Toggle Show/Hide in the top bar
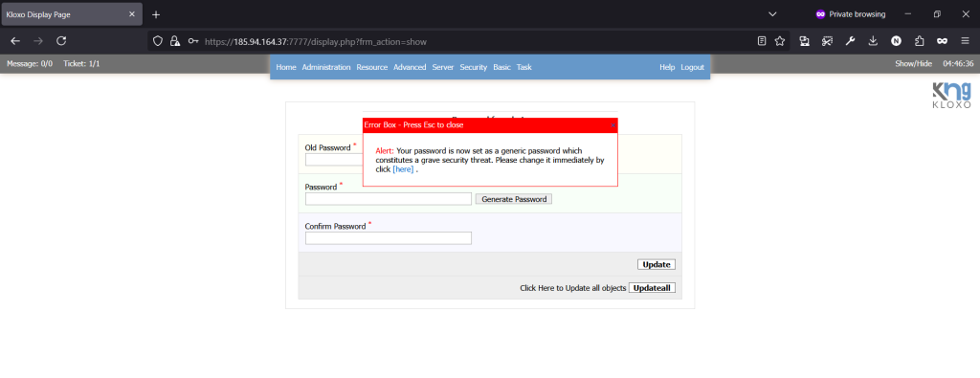The image size is (980, 378). tap(913, 64)
